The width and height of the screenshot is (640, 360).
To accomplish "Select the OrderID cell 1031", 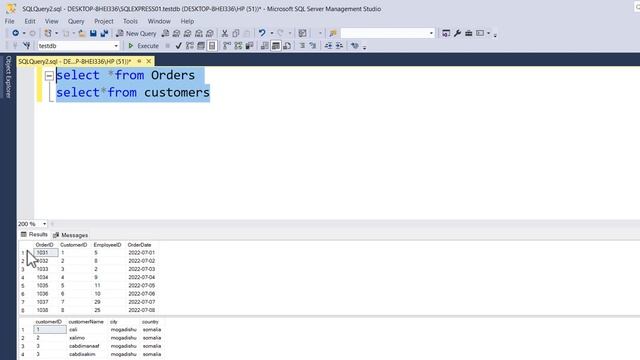I will [x=45, y=253].
